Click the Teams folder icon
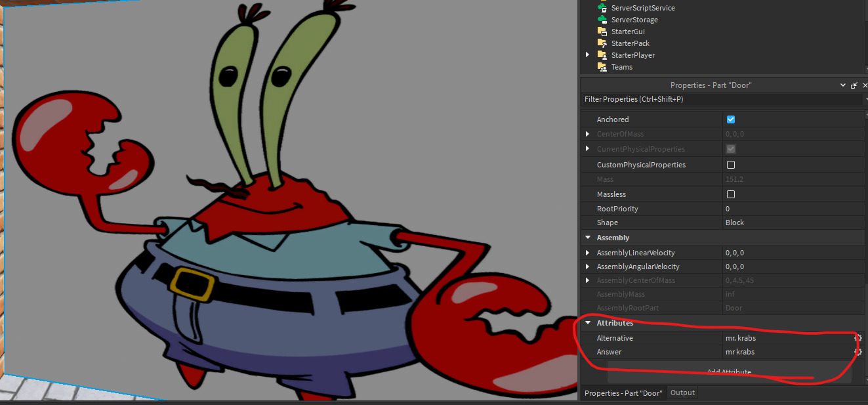 pos(602,67)
